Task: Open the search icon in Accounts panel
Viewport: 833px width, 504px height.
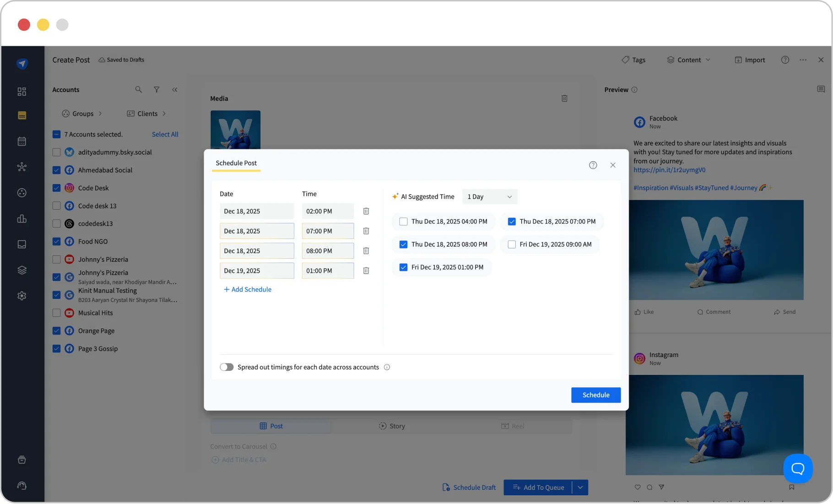Action: tap(139, 89)
